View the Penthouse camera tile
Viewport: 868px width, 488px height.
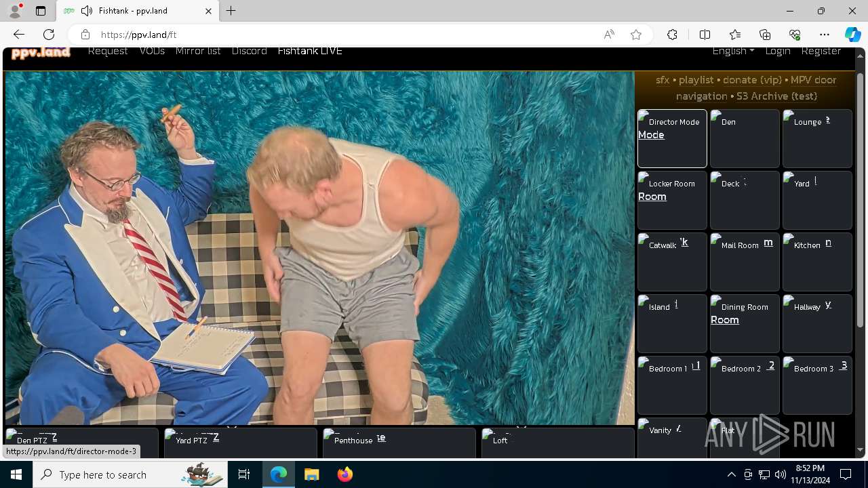click(399, 443)
